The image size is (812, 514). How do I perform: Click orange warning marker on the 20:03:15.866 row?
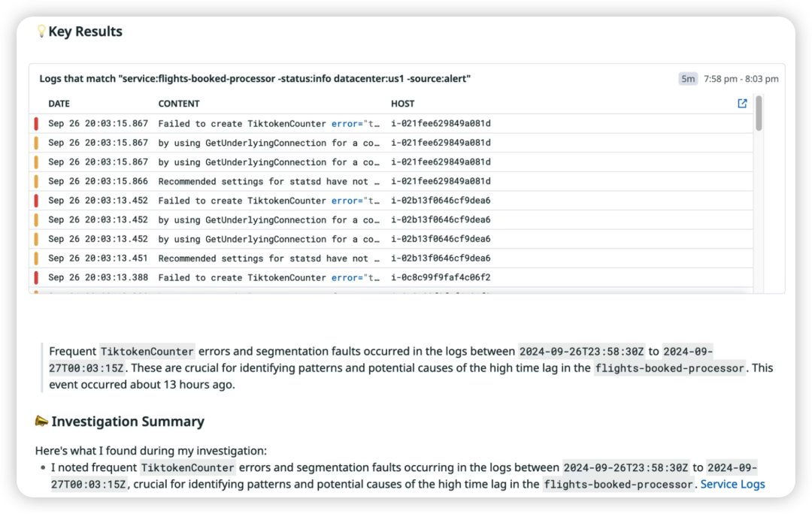[35, 181]
